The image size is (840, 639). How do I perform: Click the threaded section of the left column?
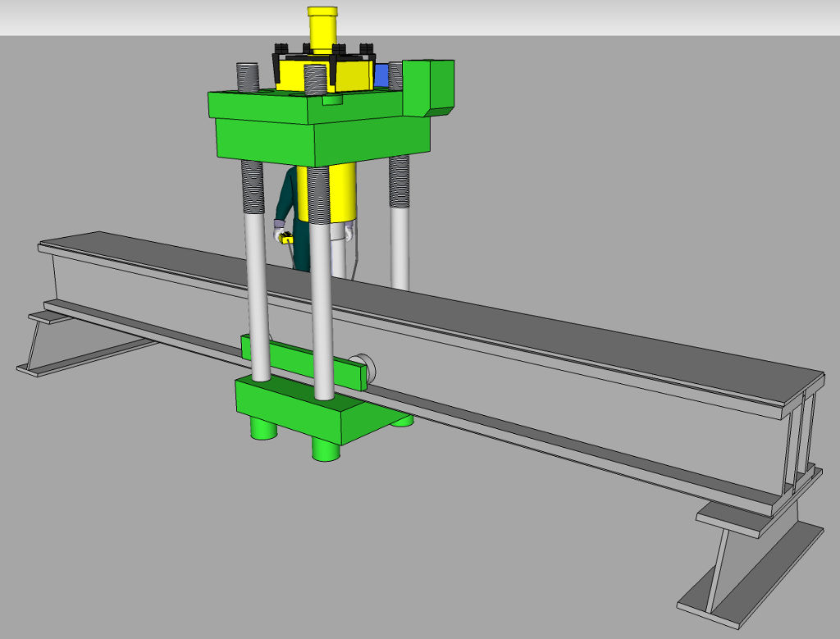pos(252,187)
